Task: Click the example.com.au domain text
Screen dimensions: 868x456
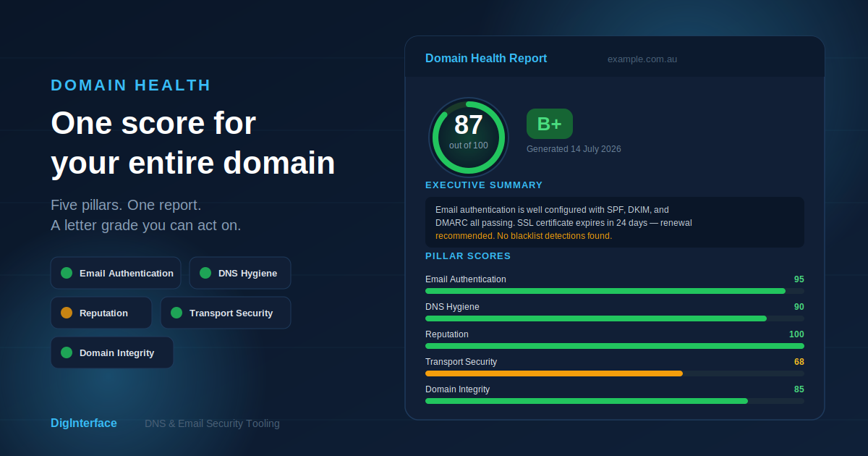Action: point(642,59)
